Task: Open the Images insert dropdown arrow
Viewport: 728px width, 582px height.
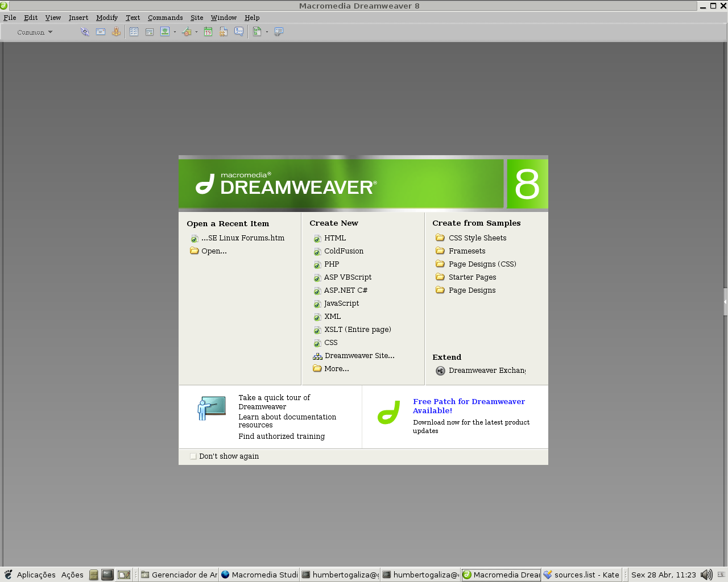Action: [175, 32]
